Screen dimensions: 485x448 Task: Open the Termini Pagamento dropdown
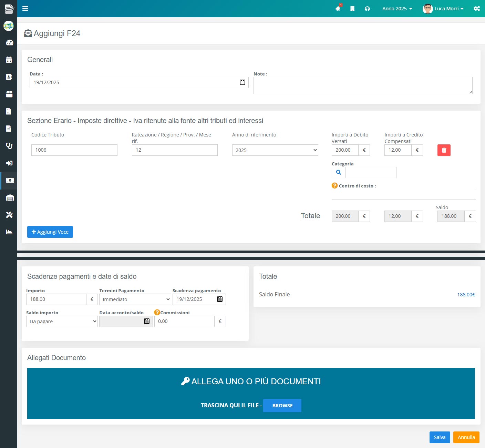135,299
